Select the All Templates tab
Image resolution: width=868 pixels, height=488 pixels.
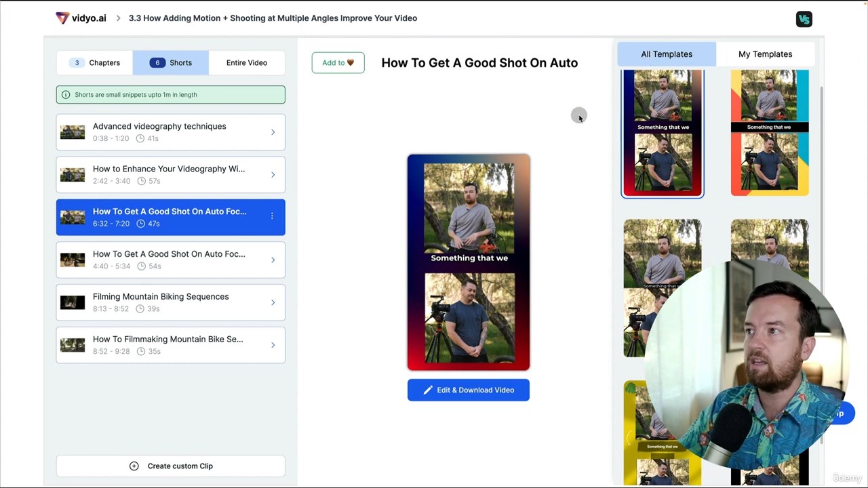click(x=666, y=54)
